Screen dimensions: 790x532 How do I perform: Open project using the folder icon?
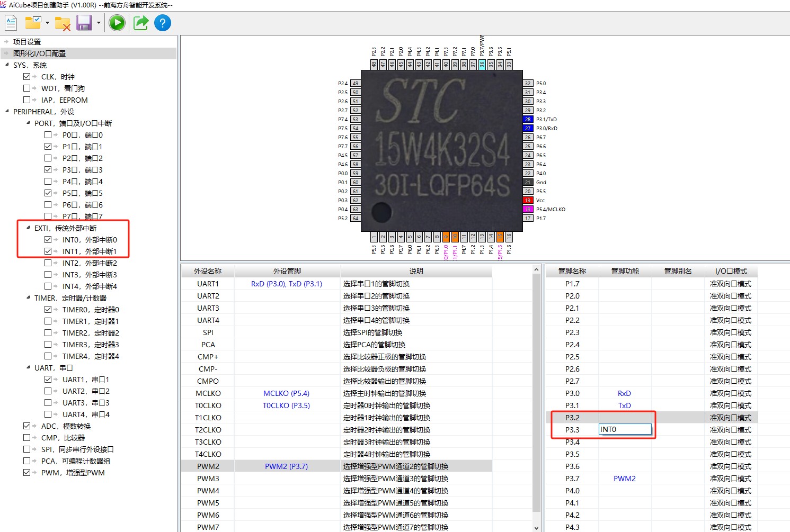(33, 23)
